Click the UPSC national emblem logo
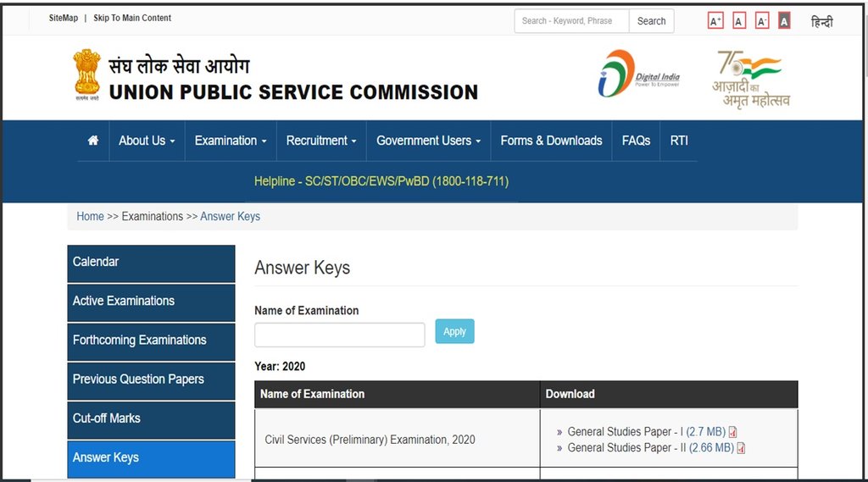Screen dimensions: 868x482 86,75
